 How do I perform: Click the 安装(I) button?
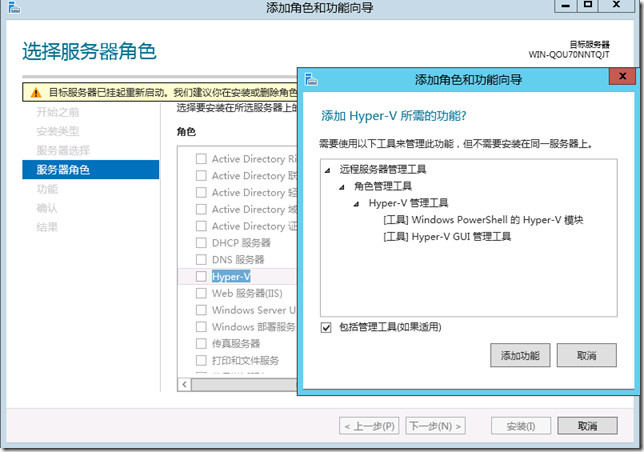[x=521, y=426]
